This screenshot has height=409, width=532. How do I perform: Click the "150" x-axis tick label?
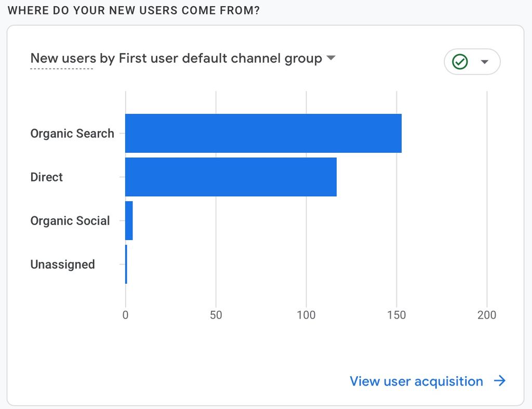(396, 315)
